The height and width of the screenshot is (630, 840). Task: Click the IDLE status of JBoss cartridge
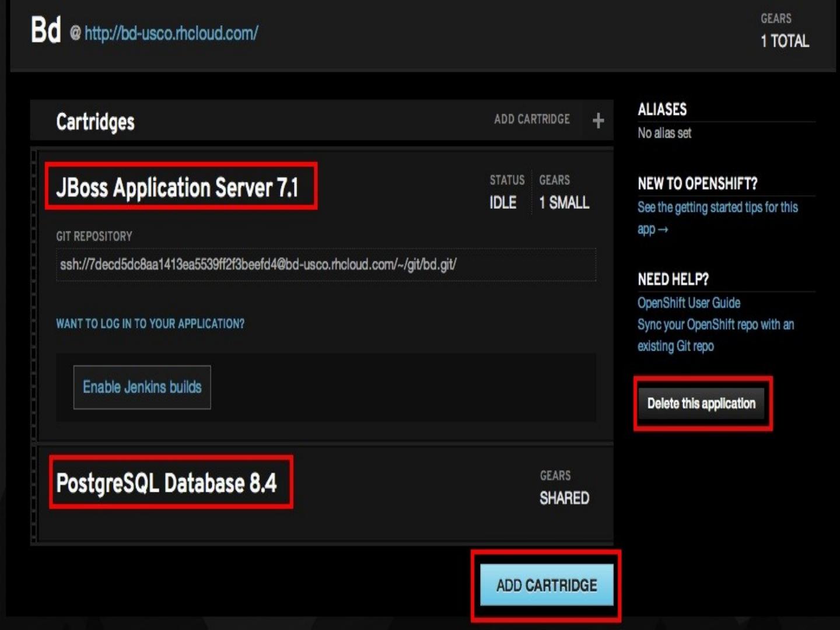point(502,202)
